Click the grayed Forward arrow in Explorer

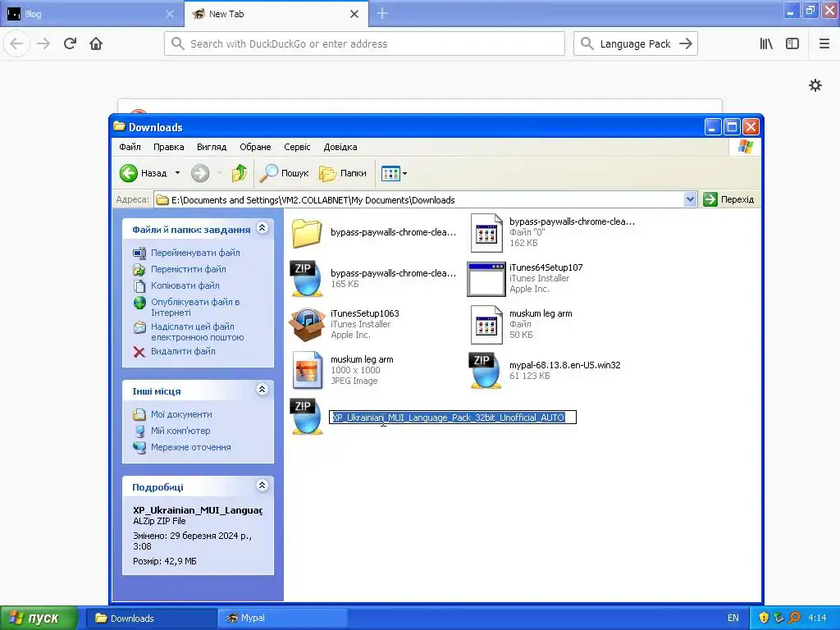200,173
